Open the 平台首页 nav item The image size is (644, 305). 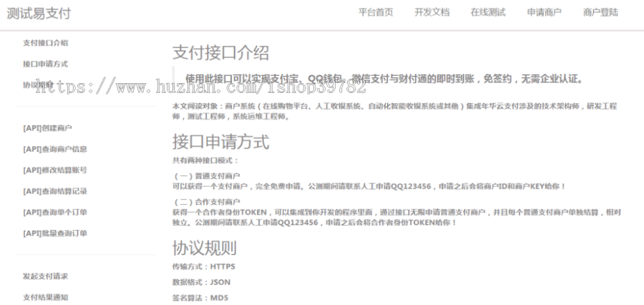[x=376, y=12]
